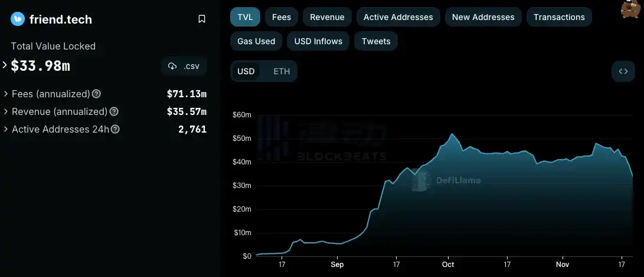Bookmark the friend.tech protocol

(x=202, y=19)
